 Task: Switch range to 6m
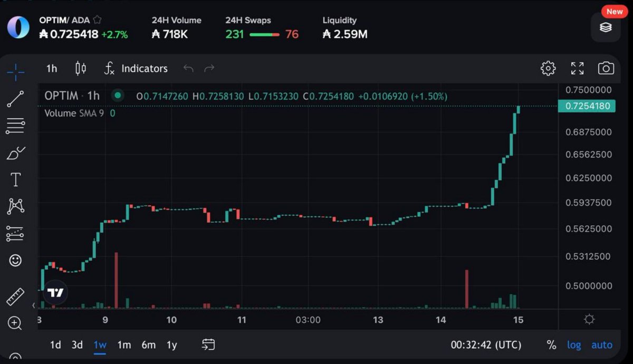(149, 345)
